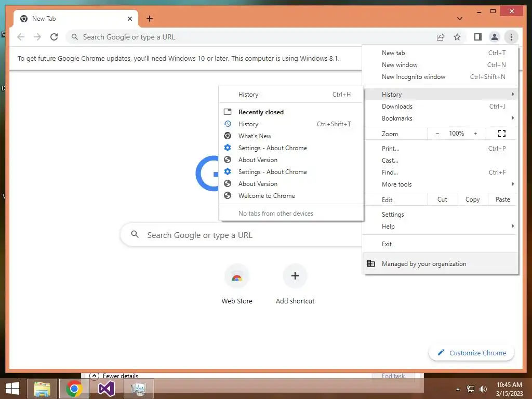
Task: Expand the History submenu entry
Action: point(441,95)
